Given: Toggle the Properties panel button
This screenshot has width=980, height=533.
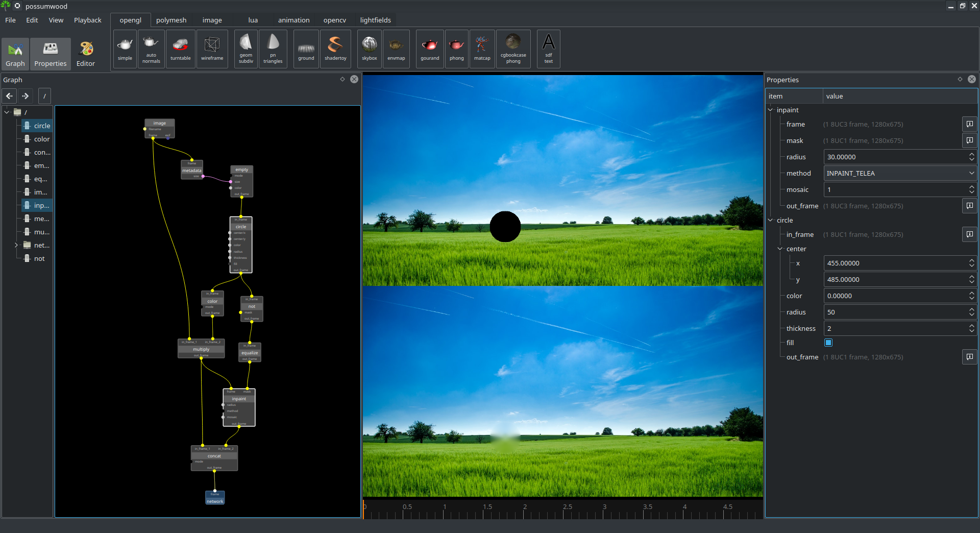Looking at the screenshot, I should (51, 54).
